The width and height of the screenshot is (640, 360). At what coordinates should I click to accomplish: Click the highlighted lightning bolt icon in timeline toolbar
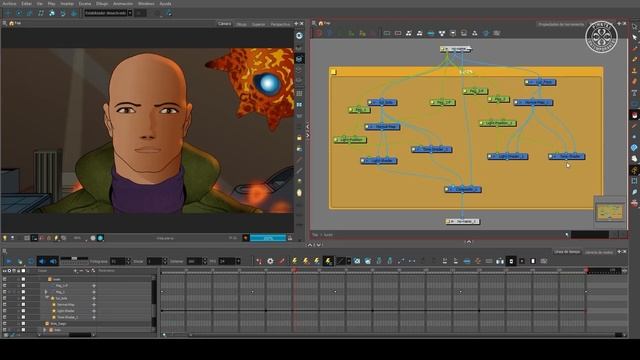pyautogui.click(x=328, y=261)
